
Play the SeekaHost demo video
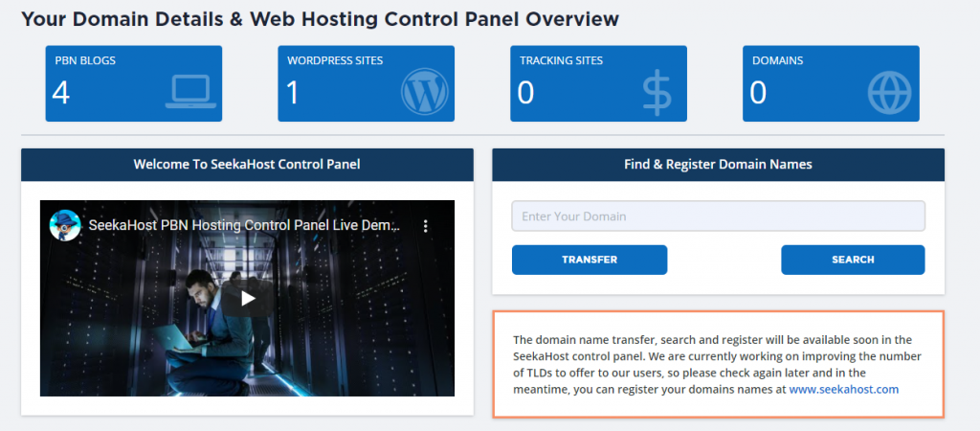pos(248,298)
